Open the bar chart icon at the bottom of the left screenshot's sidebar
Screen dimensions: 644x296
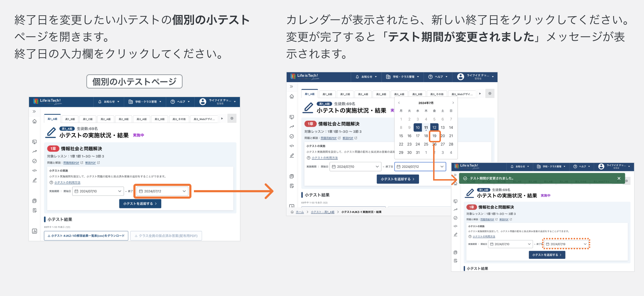pyautogui.click(x=34, y=231)
